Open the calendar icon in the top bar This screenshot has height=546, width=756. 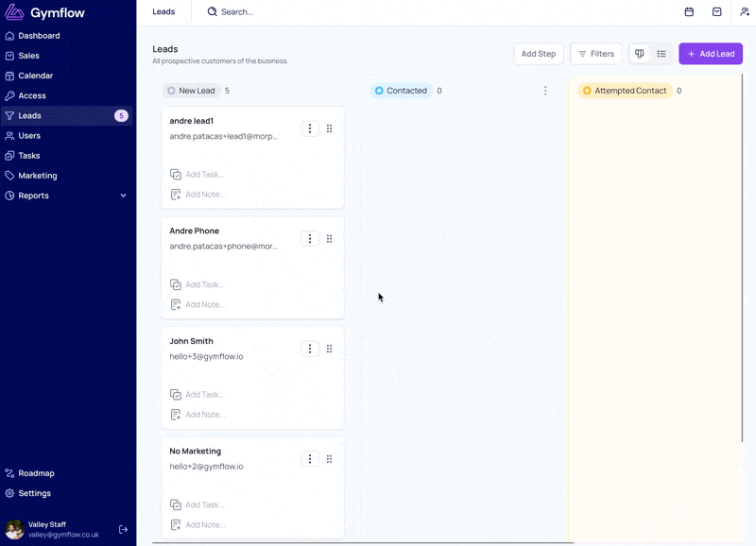(x=689, y=12)
